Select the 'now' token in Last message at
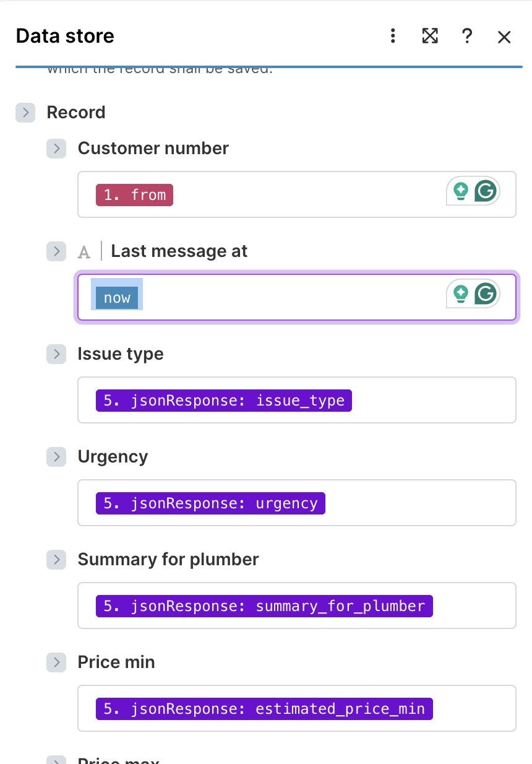Screen dimensions: 532x764 (116, 297)
